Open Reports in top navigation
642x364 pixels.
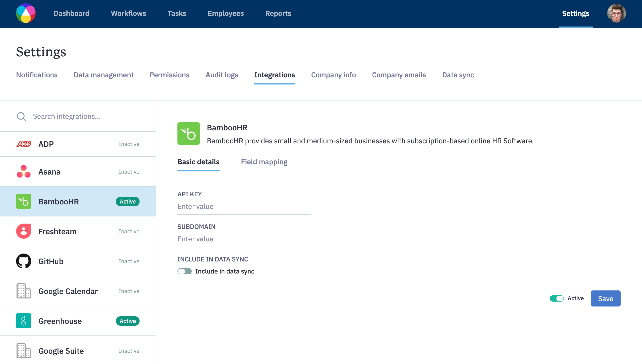click(278, 13)
